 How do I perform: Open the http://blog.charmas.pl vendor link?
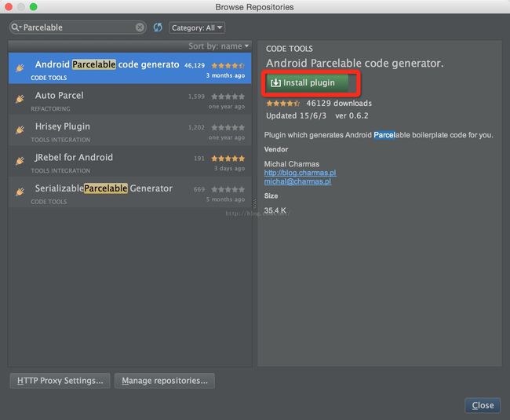tap(301, 173)
